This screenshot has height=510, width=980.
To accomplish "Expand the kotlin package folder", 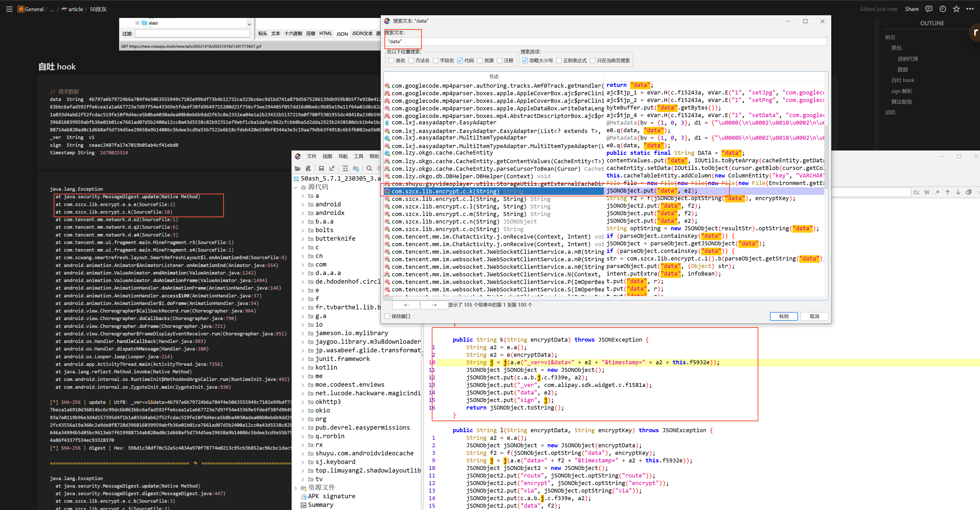I will tap(303, 368).
